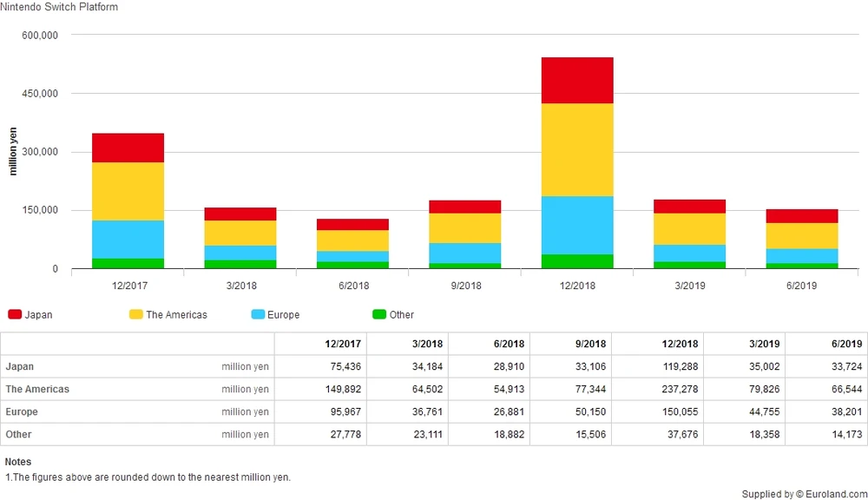Screen dimensions: 868x500
Task: Click the blue Europe segment of 12/2018 bar
Action: click(x=577, y=225)
